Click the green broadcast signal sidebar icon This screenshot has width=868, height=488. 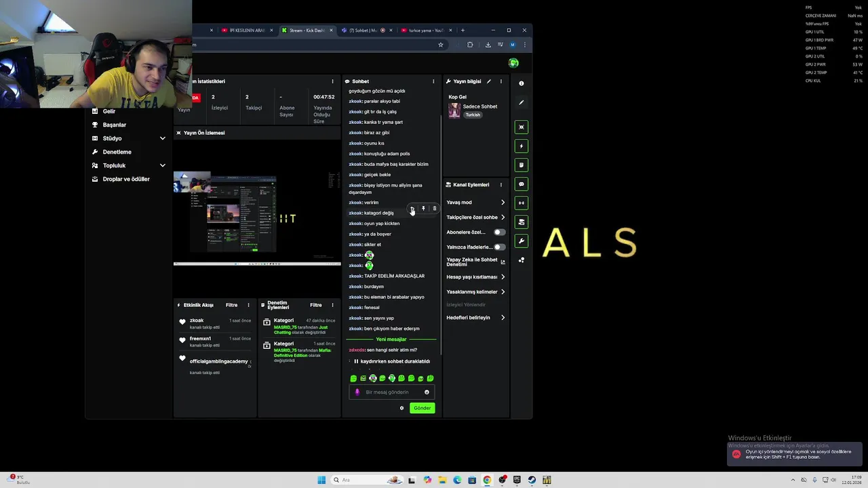tap(521, 203)
